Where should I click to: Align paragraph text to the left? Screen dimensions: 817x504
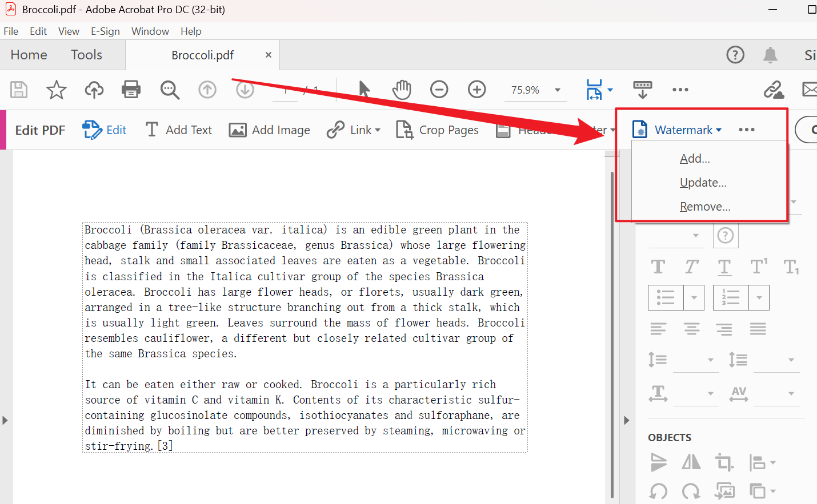tap(658, 329)
